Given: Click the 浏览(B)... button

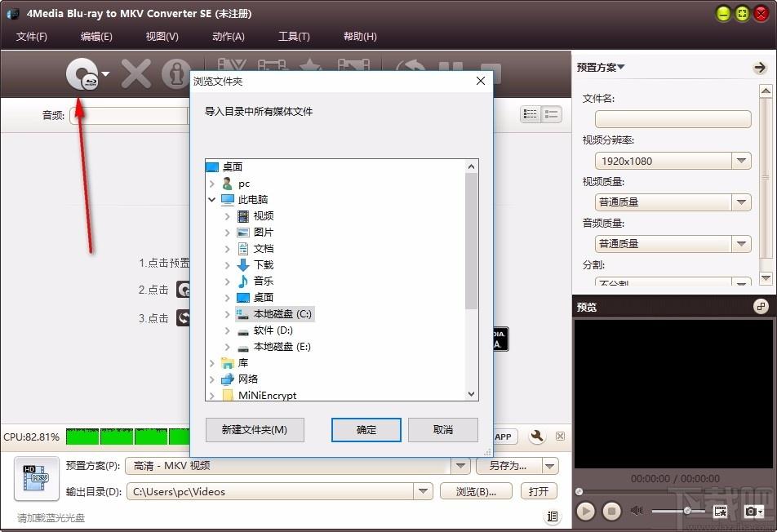Looking at the screenshot, I should click(x=476, y=491).
